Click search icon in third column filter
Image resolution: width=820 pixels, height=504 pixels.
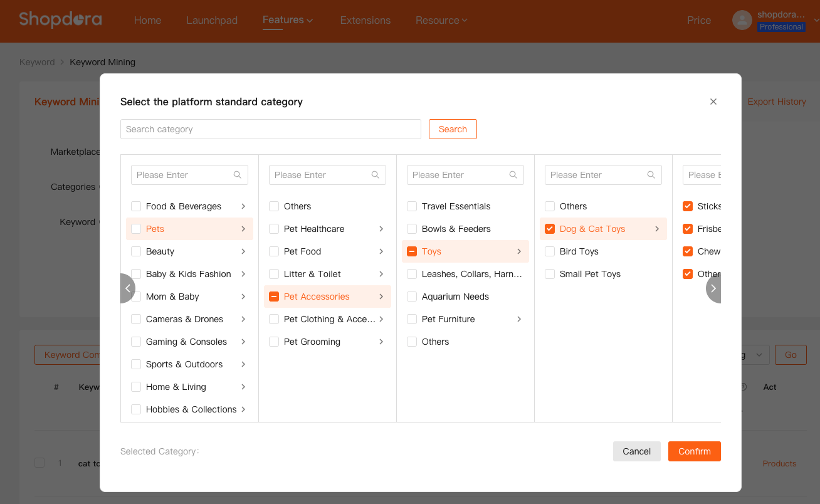(x=513, y=175)
